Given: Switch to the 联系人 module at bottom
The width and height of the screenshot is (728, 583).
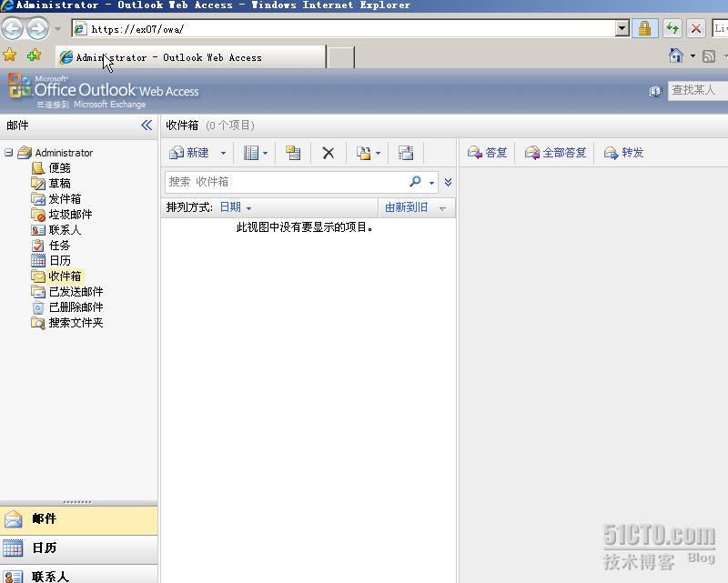Looking at the screenshot, I should point(78,575).
